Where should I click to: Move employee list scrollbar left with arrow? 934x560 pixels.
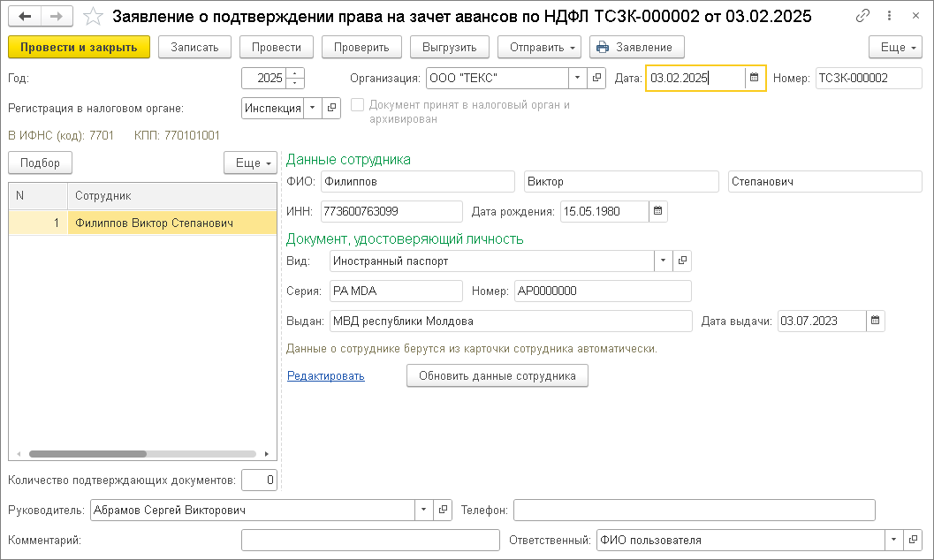tap(19, 454)
